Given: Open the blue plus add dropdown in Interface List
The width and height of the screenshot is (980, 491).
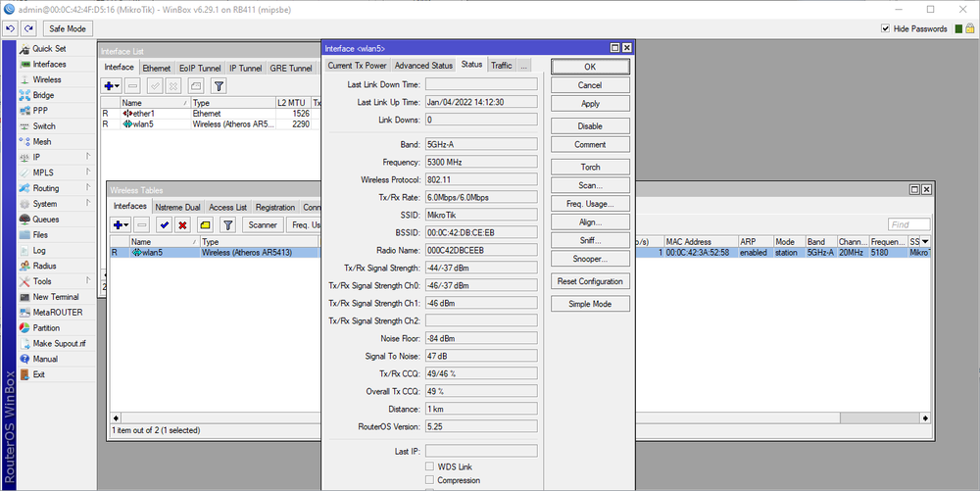Looking at the screenshot, I should [111, 86].
